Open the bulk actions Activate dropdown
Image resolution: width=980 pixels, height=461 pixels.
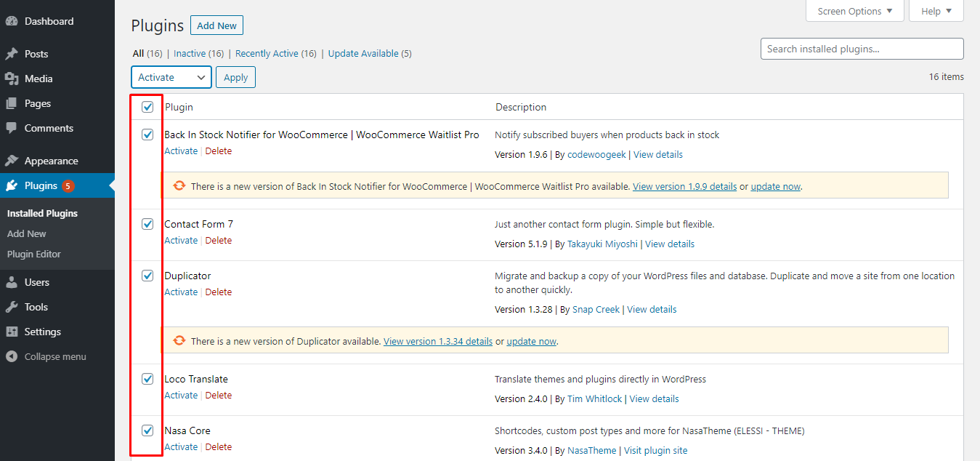coord(171,77)
